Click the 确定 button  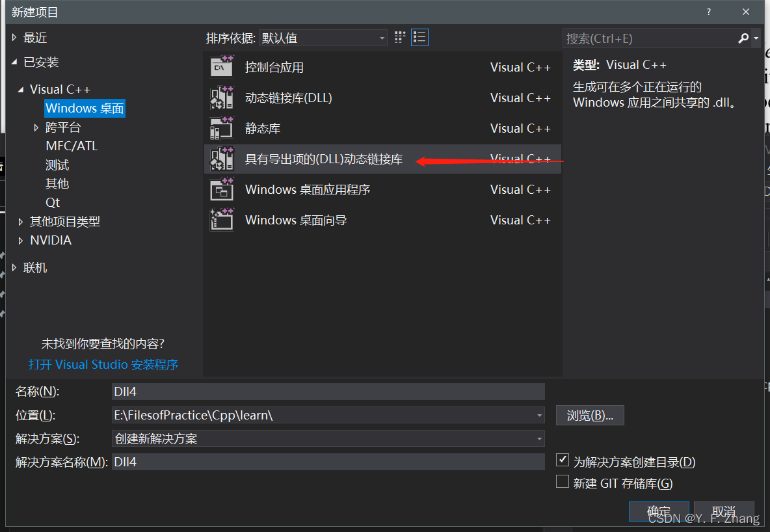(659, 511)
